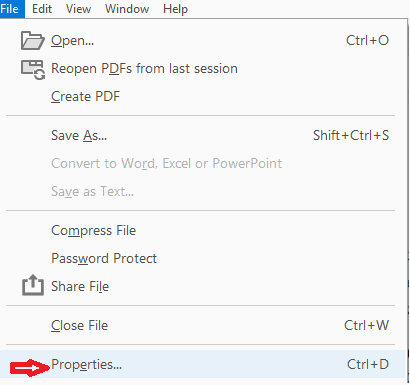This screenshot has height=385, width=410.
Task: Click the Share File upload icon
Action: click(x=33, y=285)
